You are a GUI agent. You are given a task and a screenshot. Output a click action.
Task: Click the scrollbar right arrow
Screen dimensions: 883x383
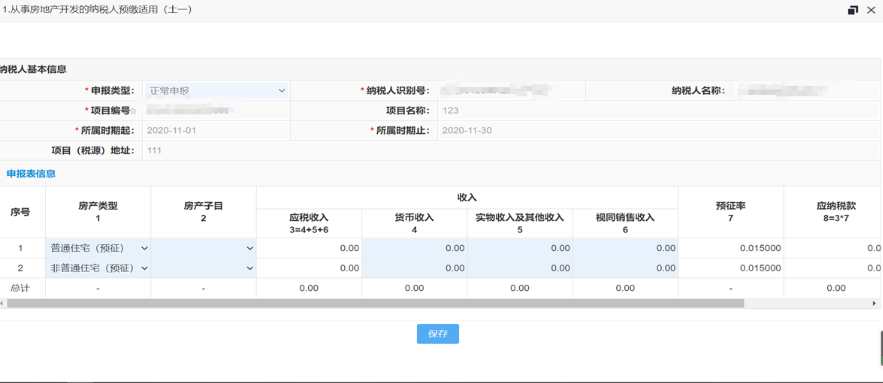(873, 303)
